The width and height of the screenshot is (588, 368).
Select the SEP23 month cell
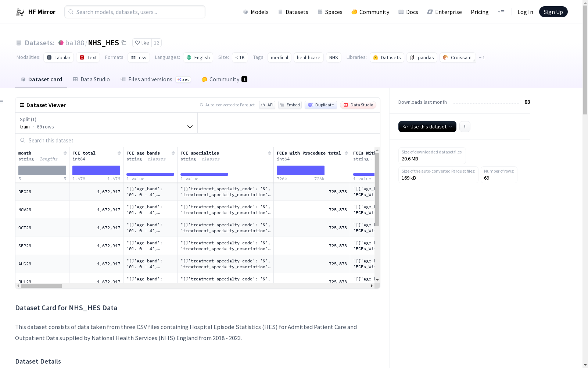[42, 246]
